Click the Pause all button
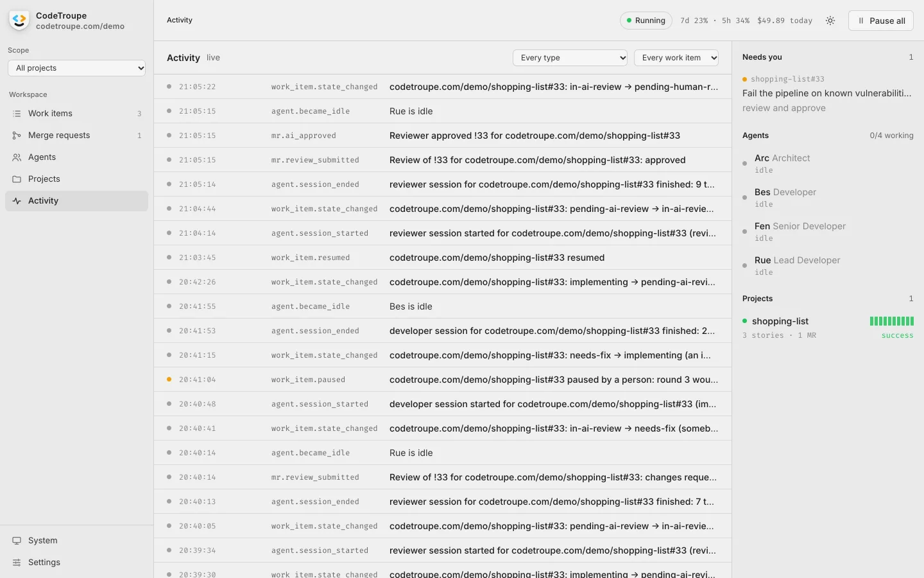924x578 pixels. [880, 21]
